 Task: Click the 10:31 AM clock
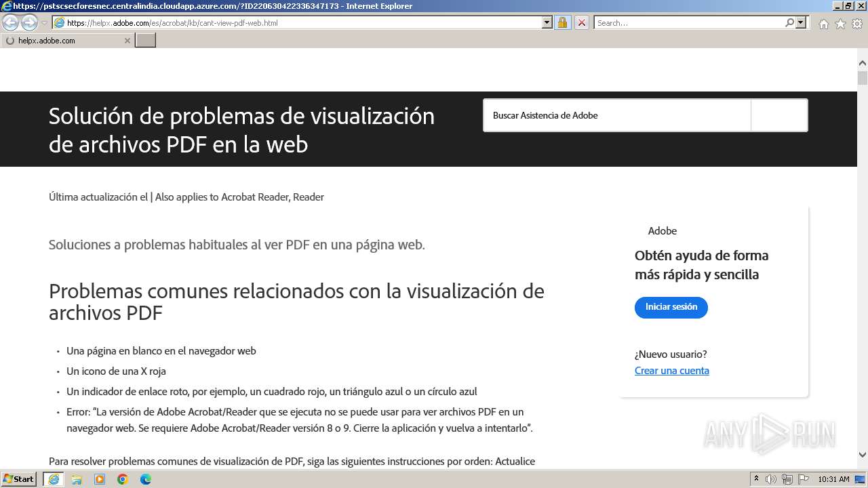pos(833,479)
